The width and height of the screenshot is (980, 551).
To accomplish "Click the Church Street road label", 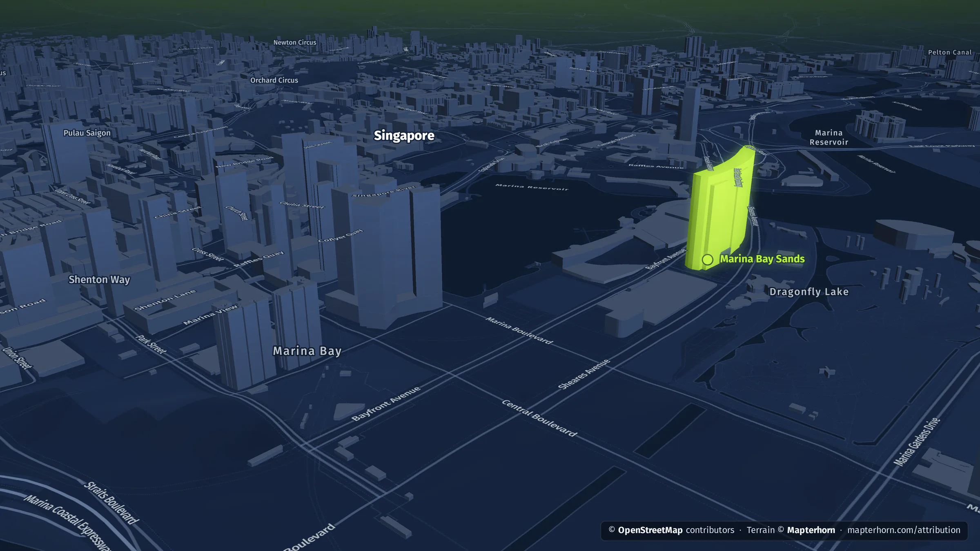I will point(237,213).
